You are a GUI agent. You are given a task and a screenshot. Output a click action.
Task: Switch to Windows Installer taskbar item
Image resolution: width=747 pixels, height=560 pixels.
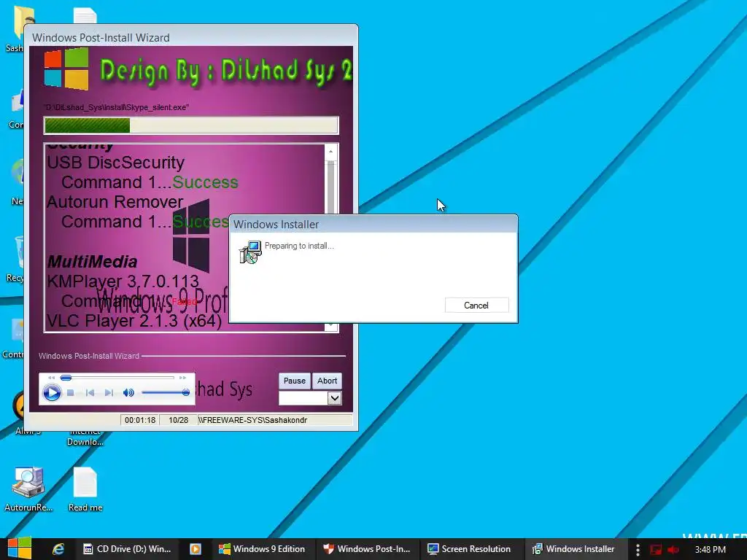574,549
